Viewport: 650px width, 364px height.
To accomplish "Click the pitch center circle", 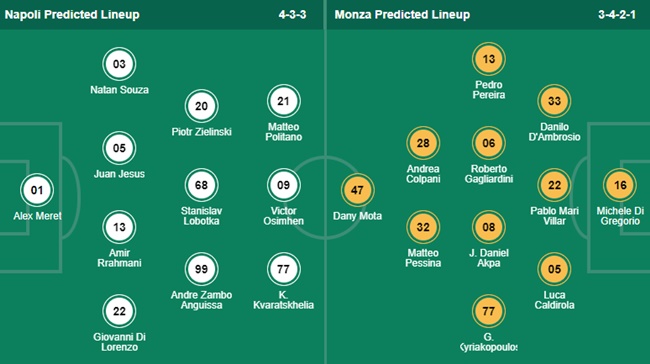I will pos(325,197).
